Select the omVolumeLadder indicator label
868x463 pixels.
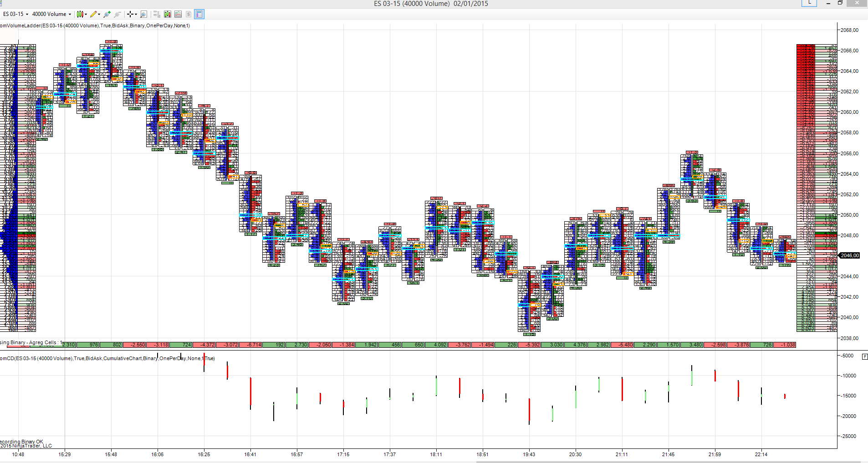coord(95,25)
